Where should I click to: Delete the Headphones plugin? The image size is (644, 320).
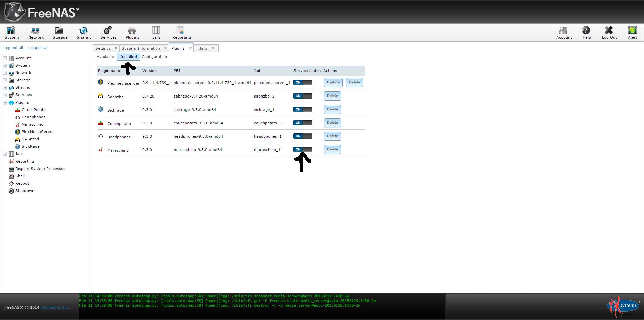tap(332, 136)
